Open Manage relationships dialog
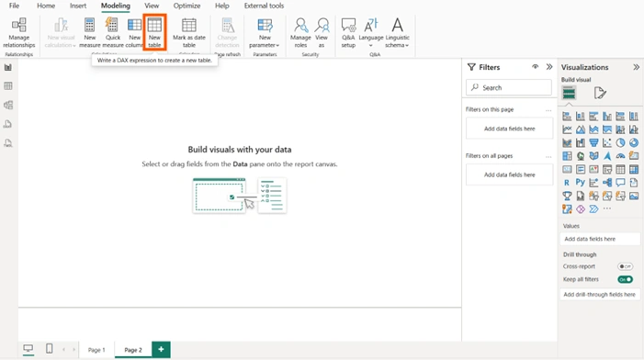Image resolution: width=644 pixels, height=360 pixels. click(19, 33)
